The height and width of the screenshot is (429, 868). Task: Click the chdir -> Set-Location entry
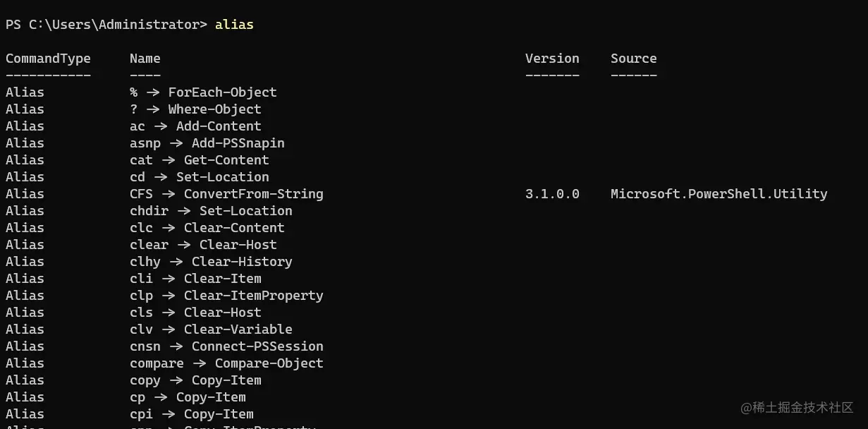tap(211, 211)
